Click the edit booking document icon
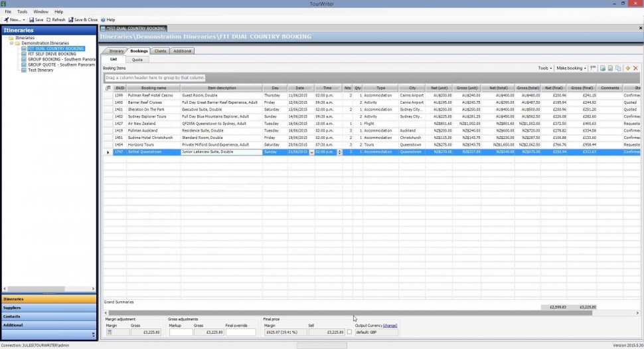Image resolution: width=644 pixels, height=349 pixels. click(x=610, y=68)
